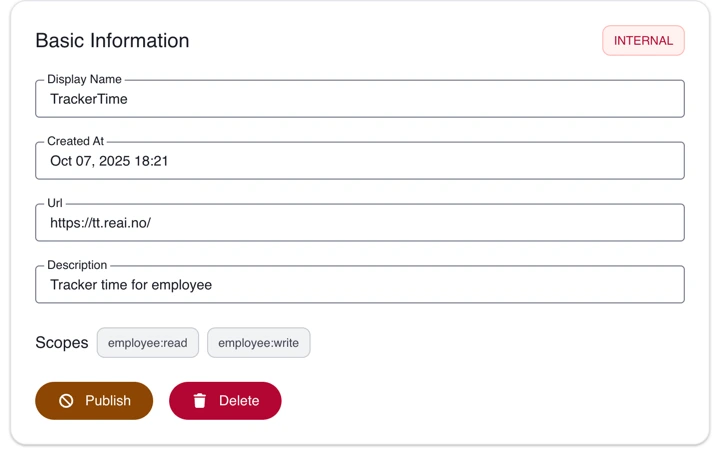Image resolution: width=722 pixels, height=452 pixels.
Task: Click the Url floating label
Action: [55, 203]
